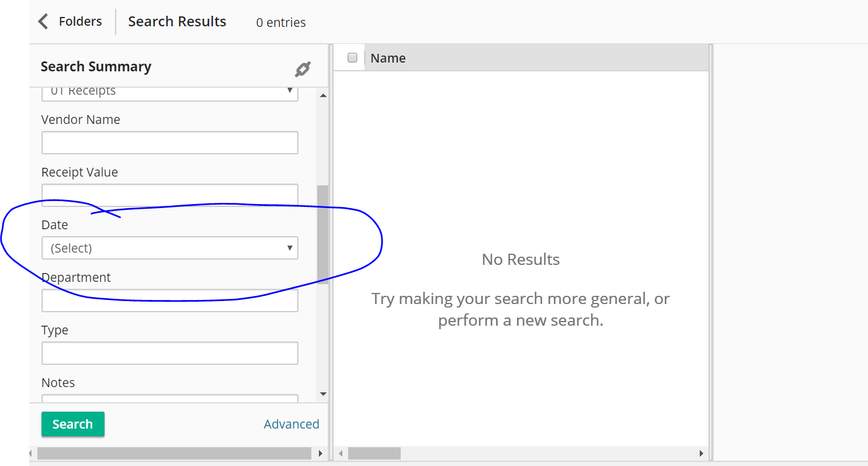Click the search panel scroll-up arrow
The image size is (868, 466).
[x=323, y=95]
